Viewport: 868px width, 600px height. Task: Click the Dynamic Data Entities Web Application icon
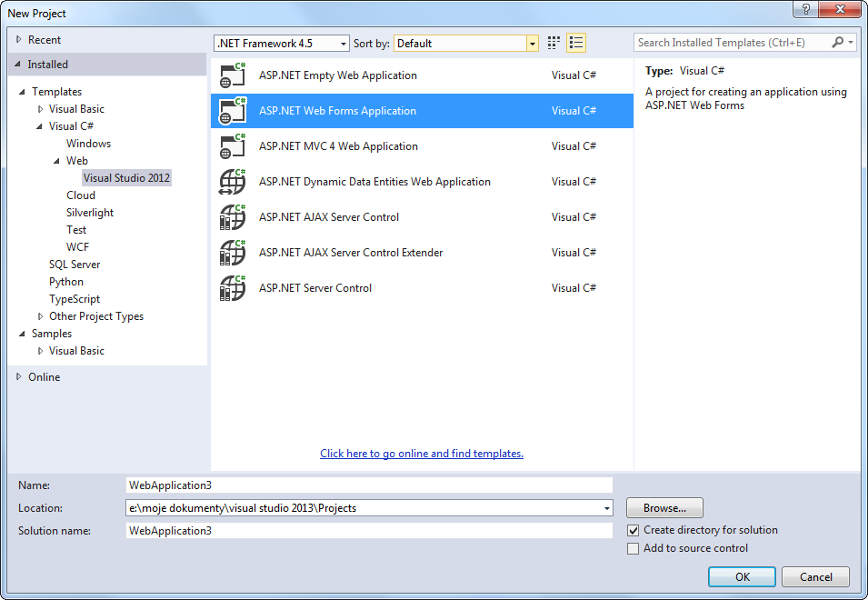tap(233, 182)
